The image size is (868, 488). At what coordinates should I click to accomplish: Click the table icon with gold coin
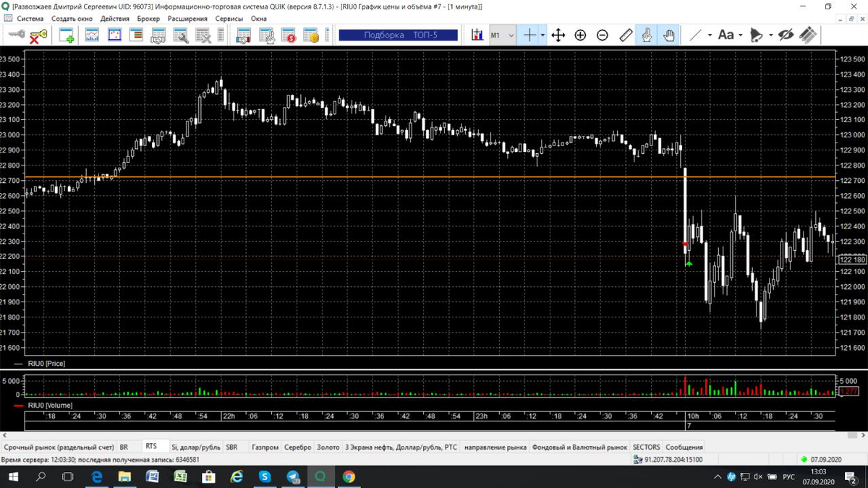[311, 35]
